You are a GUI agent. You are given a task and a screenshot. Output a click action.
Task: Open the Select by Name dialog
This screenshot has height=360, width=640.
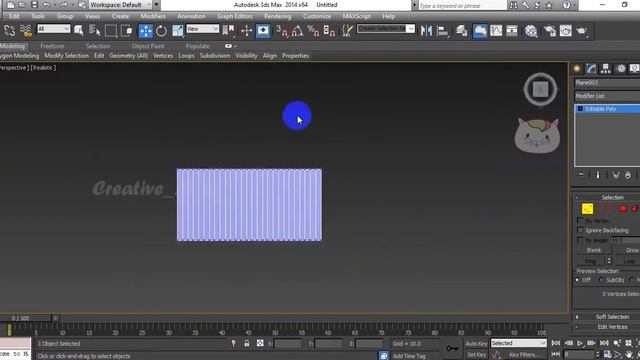(94, 31)
